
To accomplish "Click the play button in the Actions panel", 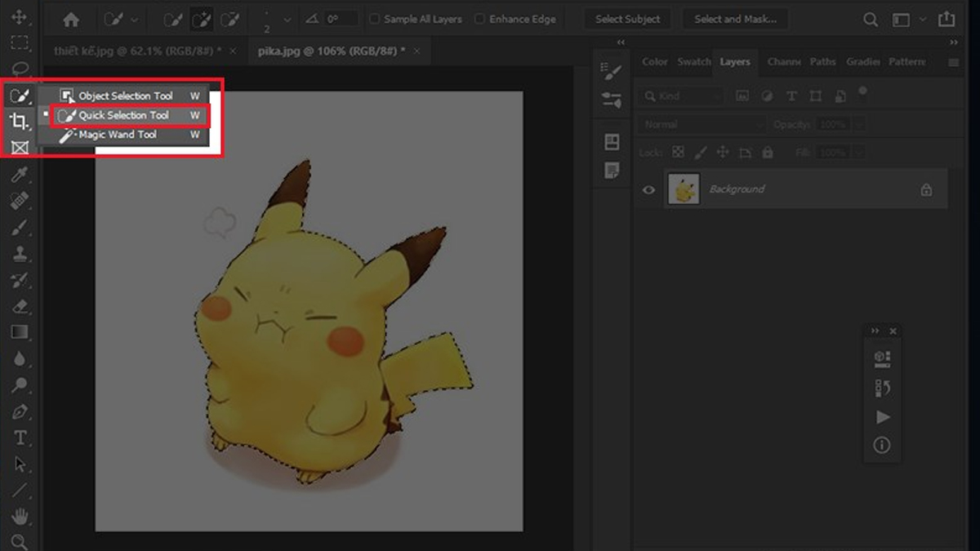I will [x=882, y=417].
